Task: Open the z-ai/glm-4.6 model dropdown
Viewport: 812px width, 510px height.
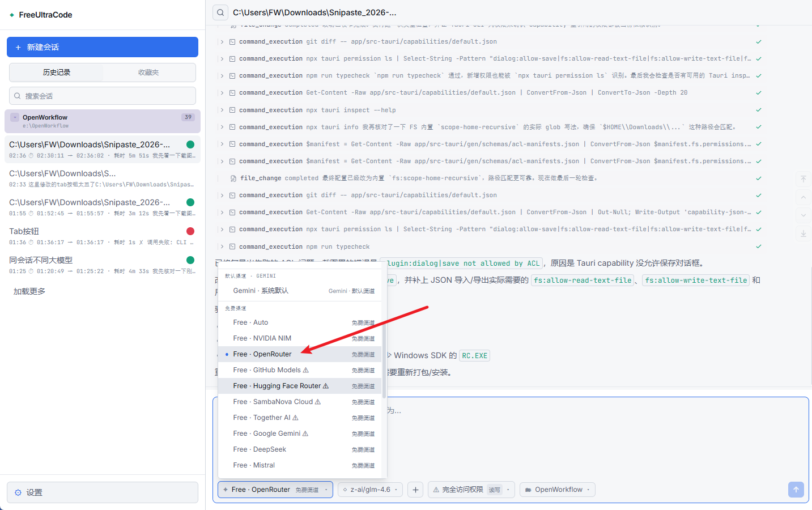Action: click(x=371, y=490)
